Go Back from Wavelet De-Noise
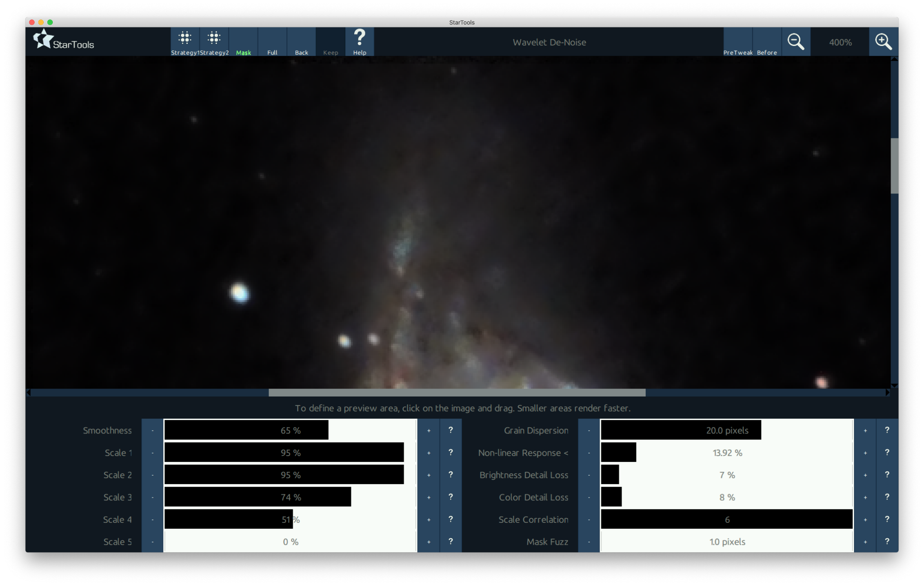Viewport: 924px width, 586px height. [x=301, y=42]
